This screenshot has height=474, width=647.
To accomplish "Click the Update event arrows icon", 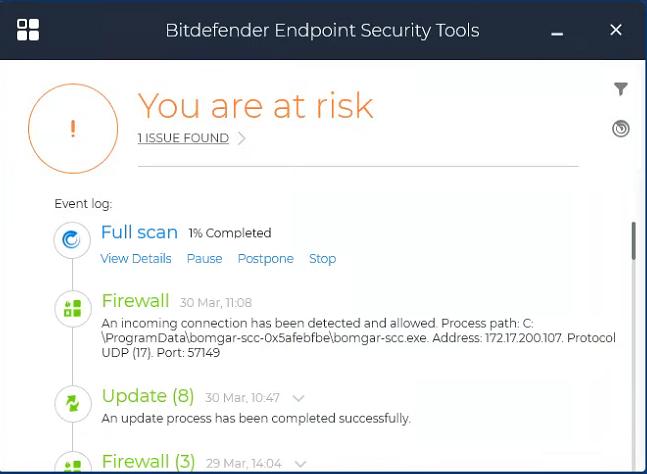I will coord(72,404).
